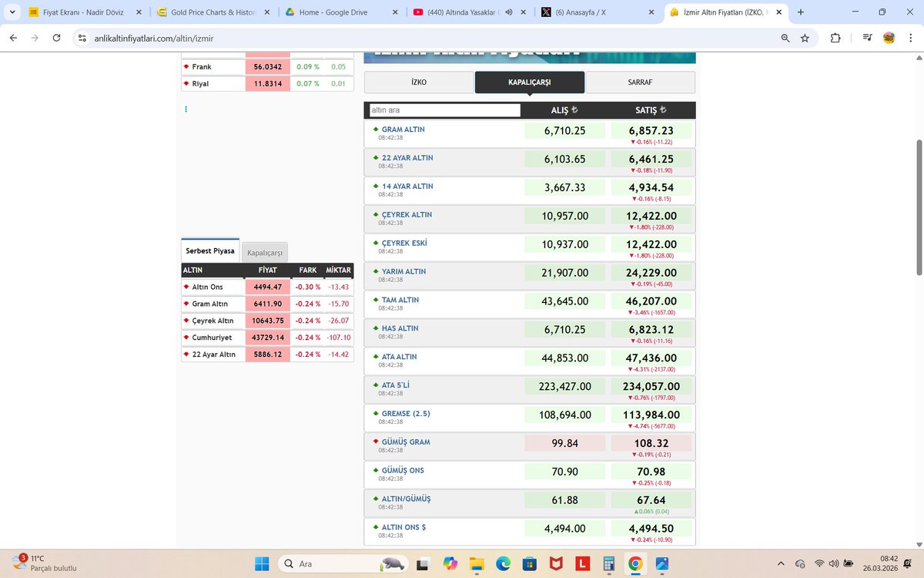Open the 22 AYAR ALTIN link

click(x=407, y=158)
